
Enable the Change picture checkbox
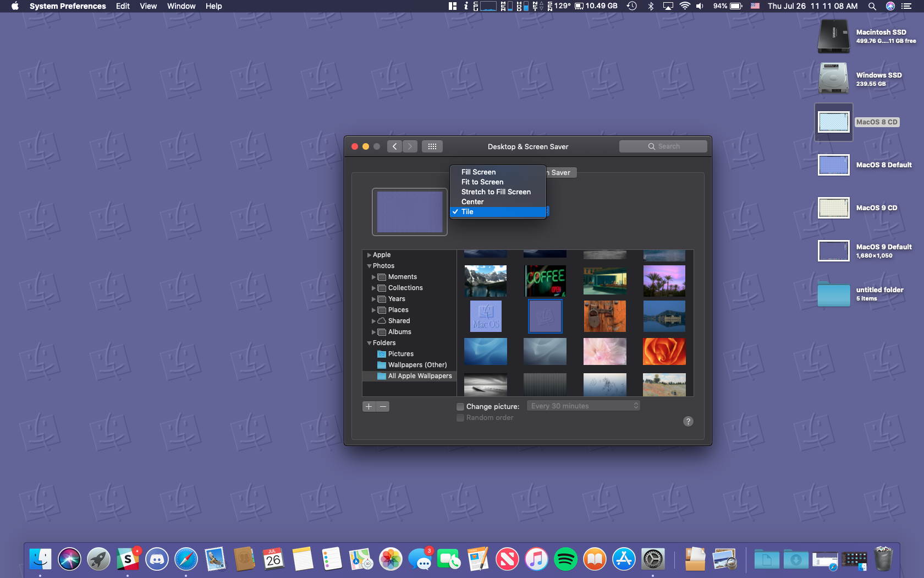click(460, 407)
